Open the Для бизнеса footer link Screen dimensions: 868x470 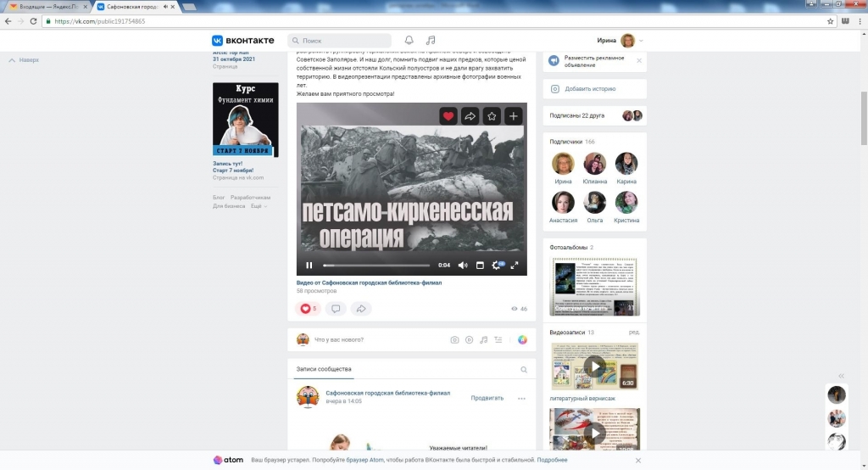pos(229,206)
